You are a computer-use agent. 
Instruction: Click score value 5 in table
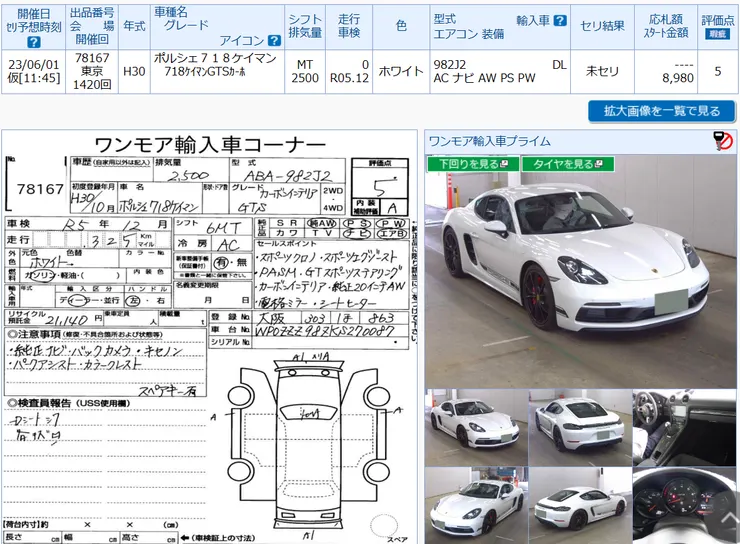coord(718,71)
